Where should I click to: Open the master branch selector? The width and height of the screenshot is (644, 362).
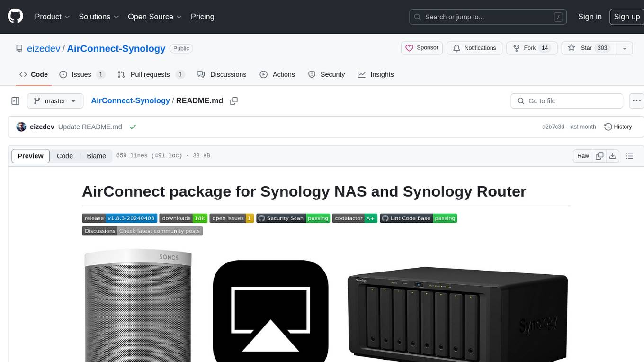point(55,101)
